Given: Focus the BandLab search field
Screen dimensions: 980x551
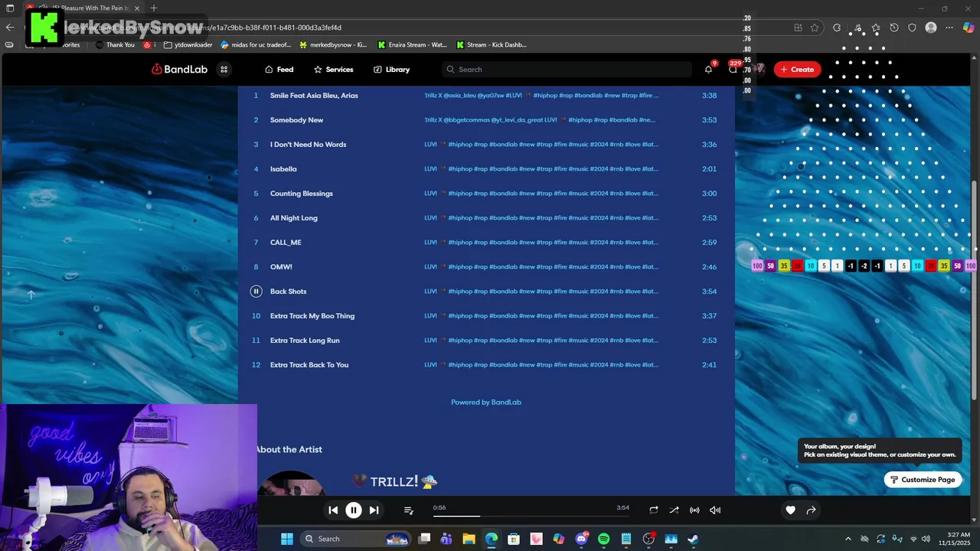Looking at the screenshot, I should 567,70.
